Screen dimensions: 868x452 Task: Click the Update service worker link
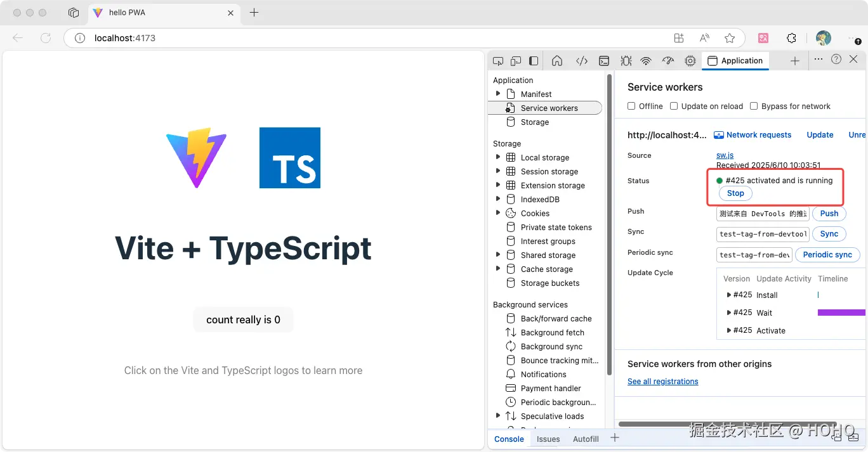[x=820, y=134]
